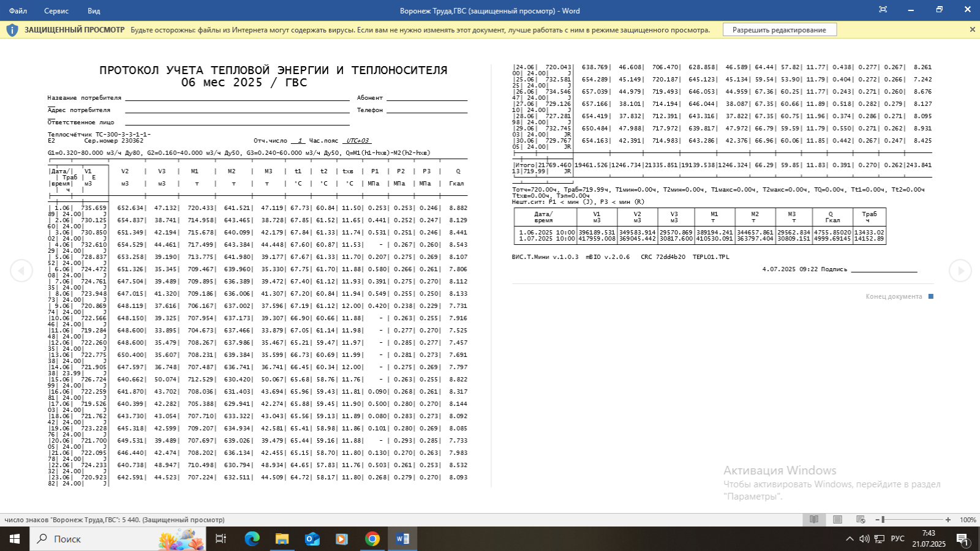
Task: Click the UTC+03 time zone value
Action: coord(356,140)
